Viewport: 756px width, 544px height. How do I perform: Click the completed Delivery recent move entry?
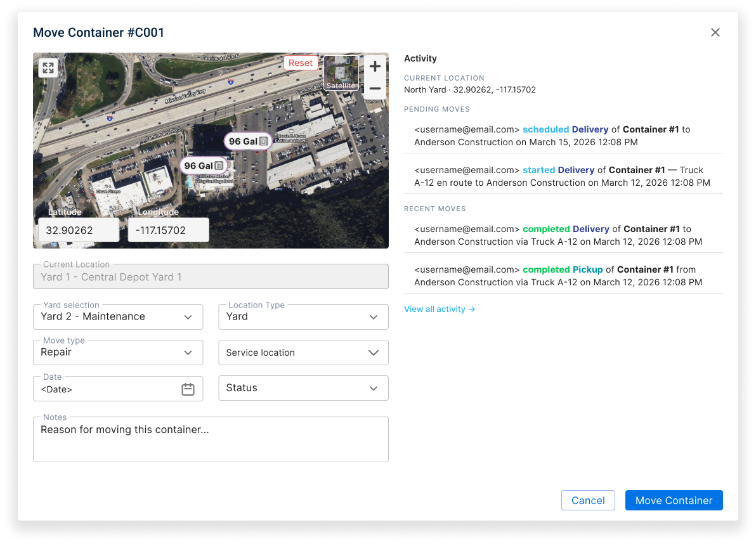[563, 235]
